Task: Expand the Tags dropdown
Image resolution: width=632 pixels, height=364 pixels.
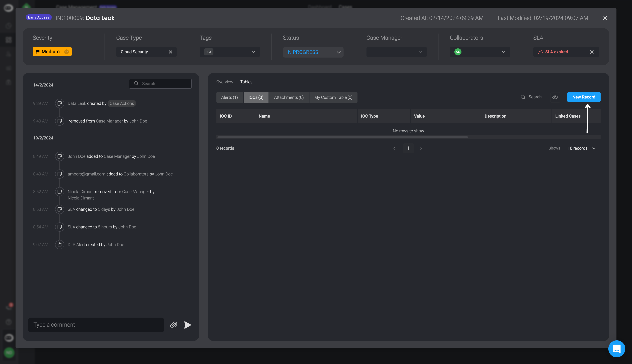Action: coord(253,52)
